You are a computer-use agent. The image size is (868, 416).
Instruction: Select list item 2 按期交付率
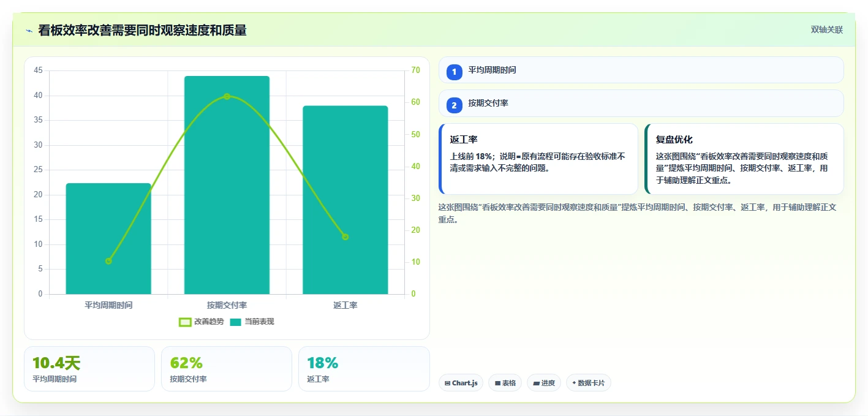(x=641, y=103)
